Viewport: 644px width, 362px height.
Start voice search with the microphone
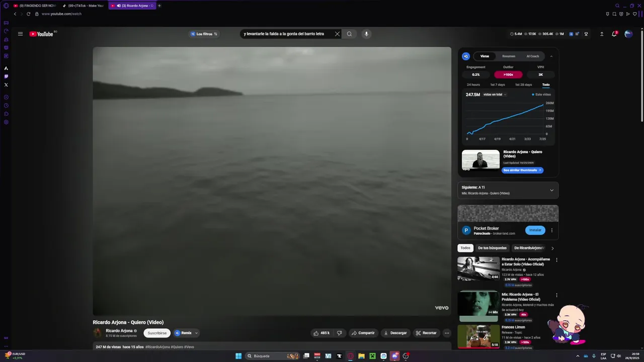click(366, 34)
